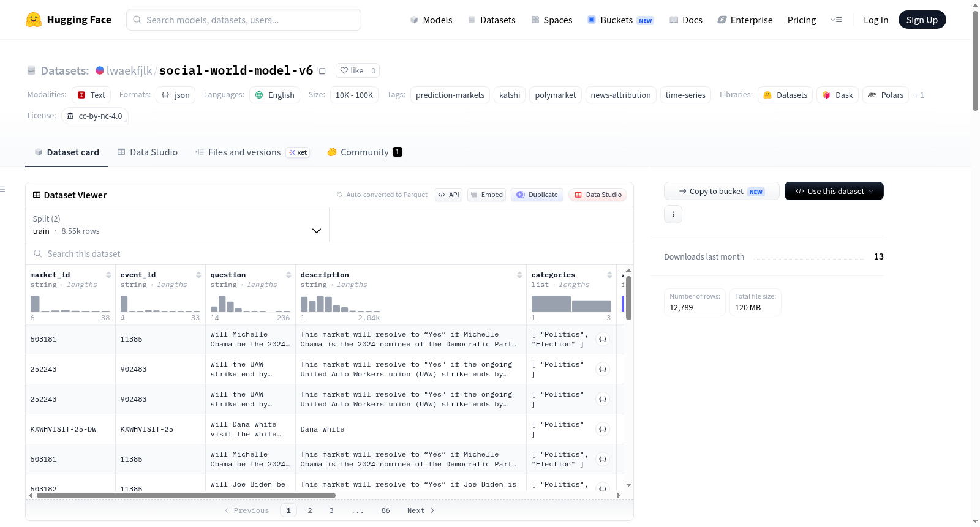
Task: Go to page 86 of results
Action: click(385, 510)
